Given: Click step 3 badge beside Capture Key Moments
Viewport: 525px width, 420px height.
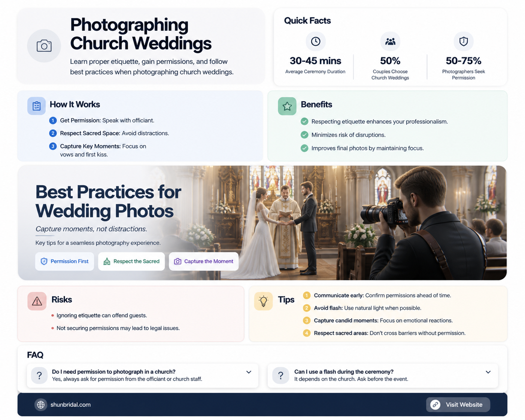Looking at the screenshot, I should point(53,146).
